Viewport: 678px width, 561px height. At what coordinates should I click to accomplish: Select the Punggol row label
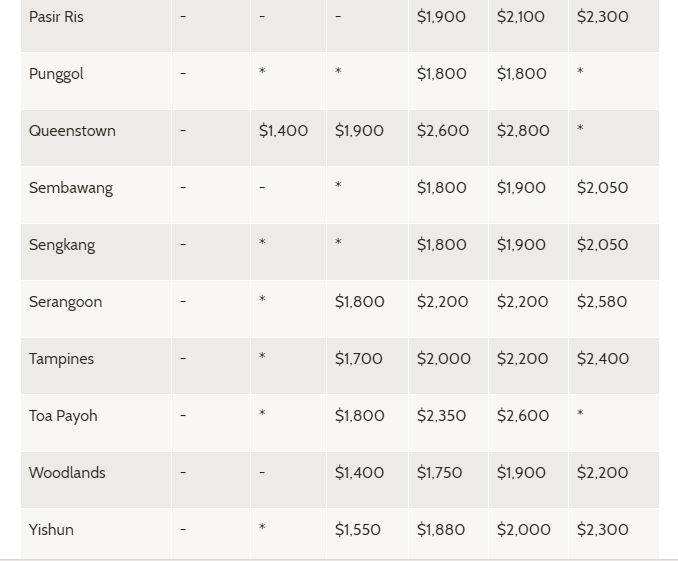[58, 74]
